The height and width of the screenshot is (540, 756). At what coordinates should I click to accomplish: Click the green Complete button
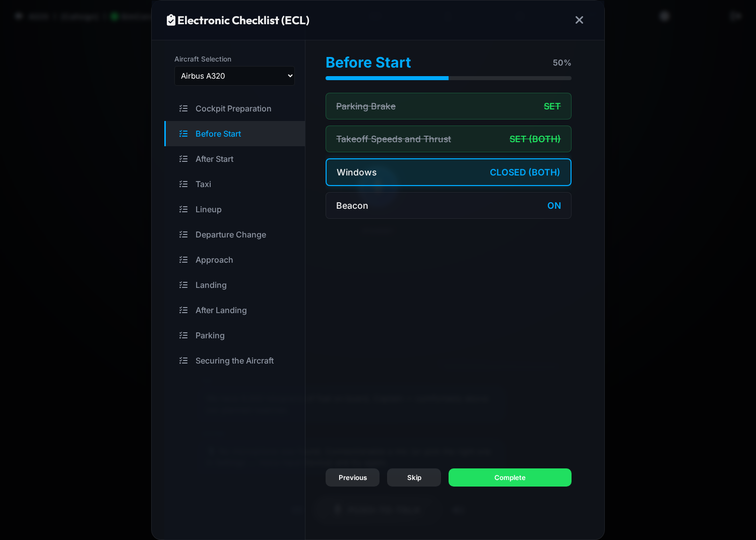pyautogui.click(x=510, y=477)
